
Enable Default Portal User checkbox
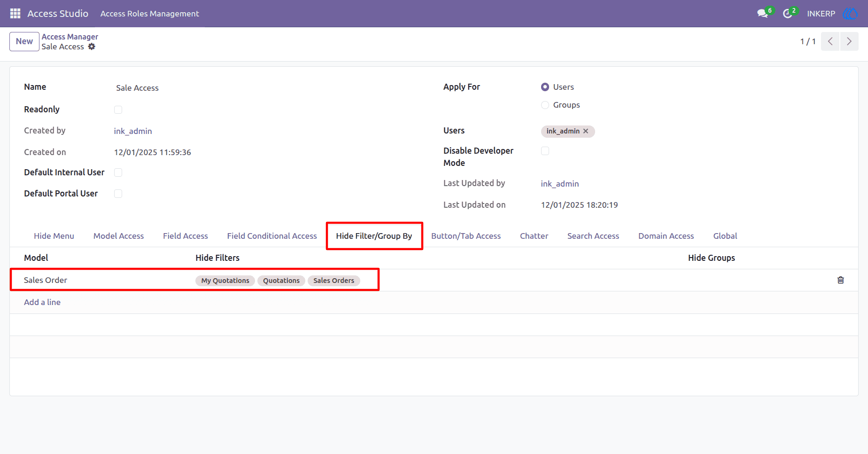(118, 194)
